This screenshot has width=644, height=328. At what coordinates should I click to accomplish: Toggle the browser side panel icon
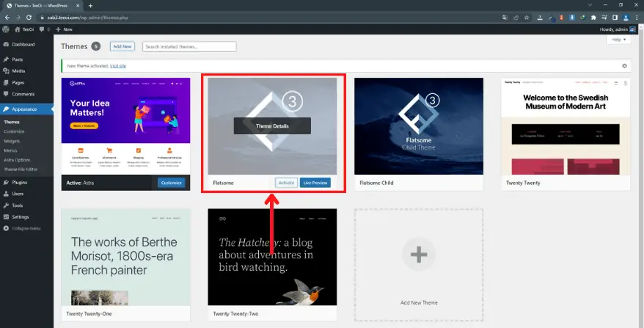(x=615, y=18)
